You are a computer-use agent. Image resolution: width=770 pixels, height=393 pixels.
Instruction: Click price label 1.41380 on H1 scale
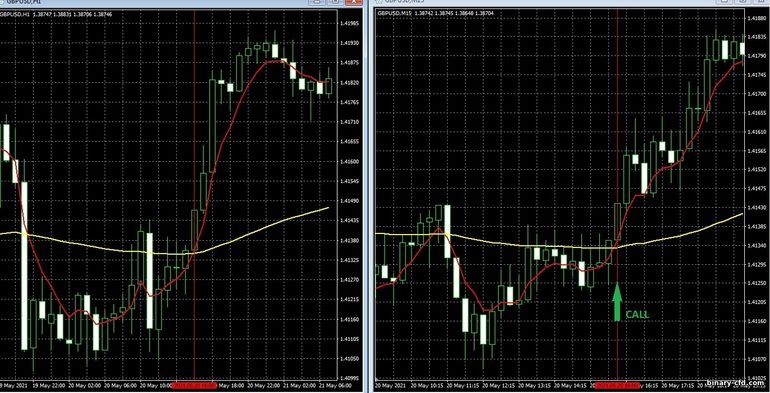tap(349, 241)
